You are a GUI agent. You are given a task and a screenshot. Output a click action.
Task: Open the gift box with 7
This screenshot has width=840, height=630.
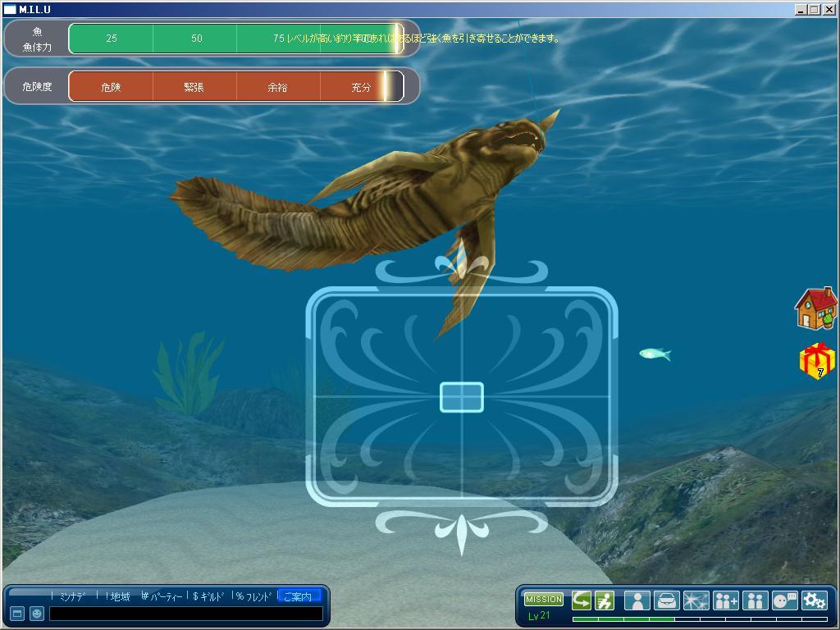point(817,361)
